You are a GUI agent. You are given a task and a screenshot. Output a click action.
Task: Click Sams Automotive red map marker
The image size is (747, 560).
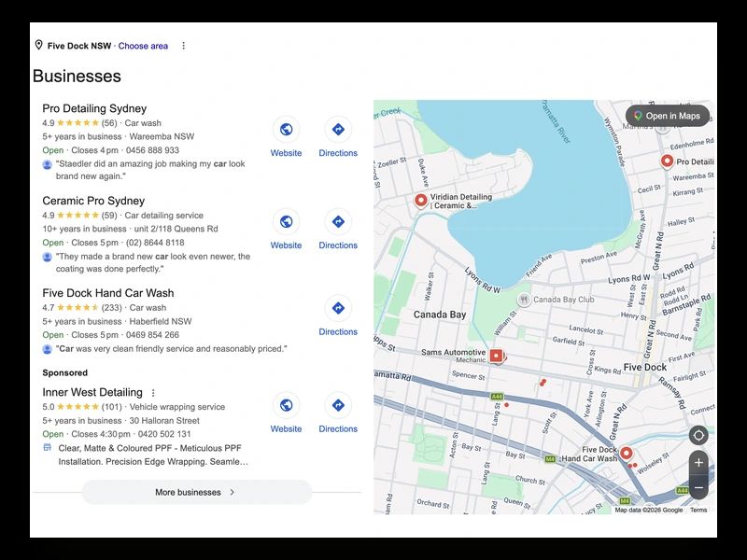tap(497, 356)
